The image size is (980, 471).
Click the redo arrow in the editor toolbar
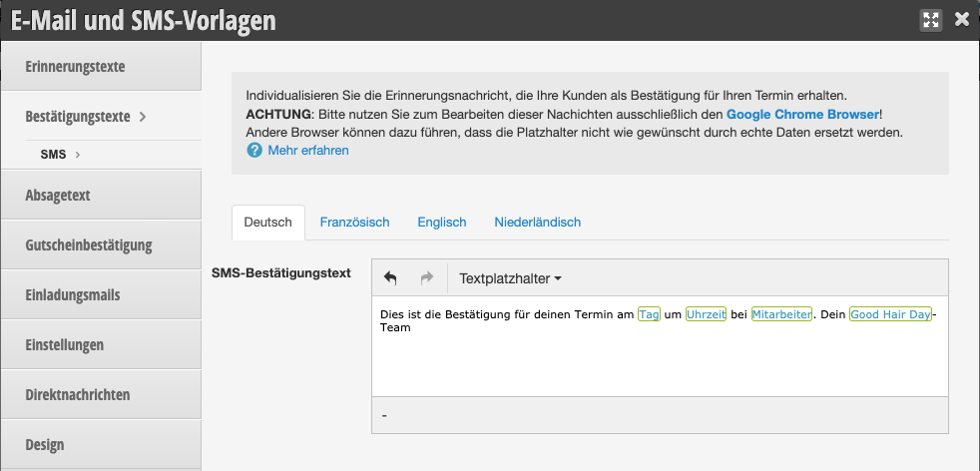(426, 278)
